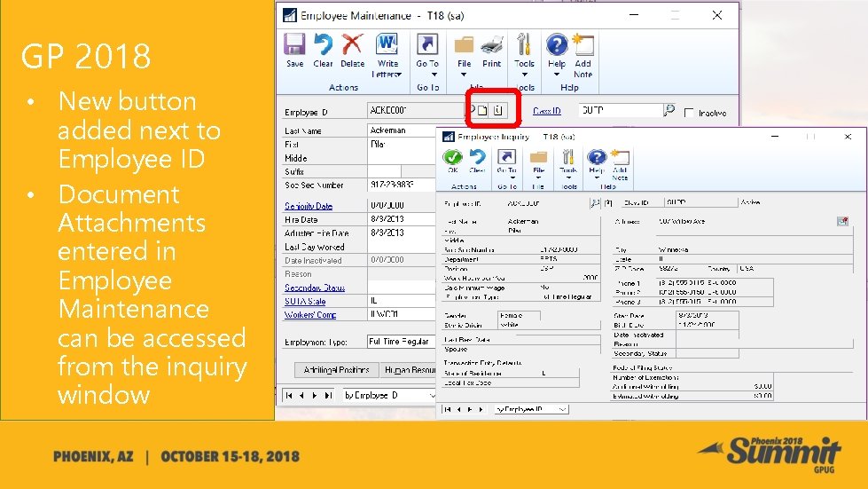This screenshot has height=489, width=868.
Task: Click Seniority Date link
Action: 309,206
